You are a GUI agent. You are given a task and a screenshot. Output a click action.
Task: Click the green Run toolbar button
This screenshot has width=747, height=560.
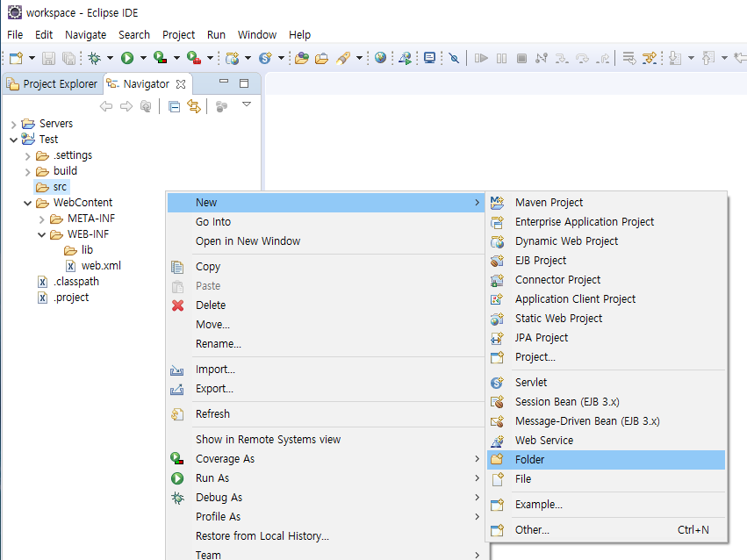[x=127, y=58]
